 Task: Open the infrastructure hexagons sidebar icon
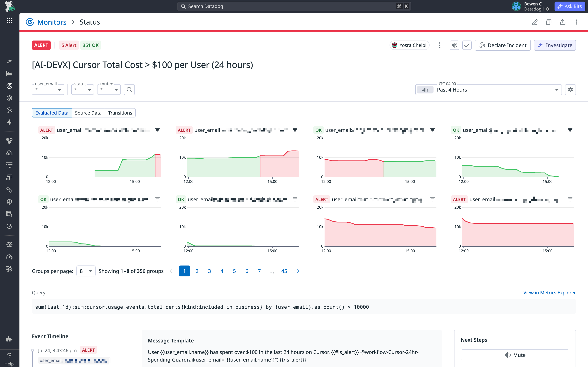10,141
